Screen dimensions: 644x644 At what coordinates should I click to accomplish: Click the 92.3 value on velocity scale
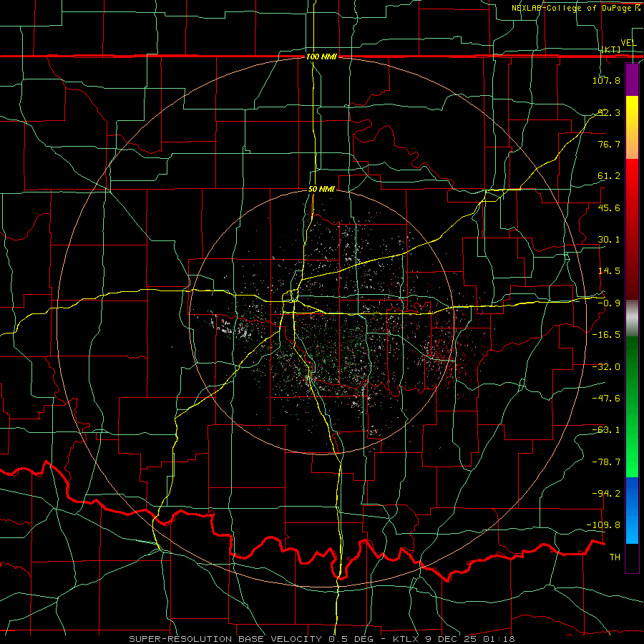click(609, 112)
